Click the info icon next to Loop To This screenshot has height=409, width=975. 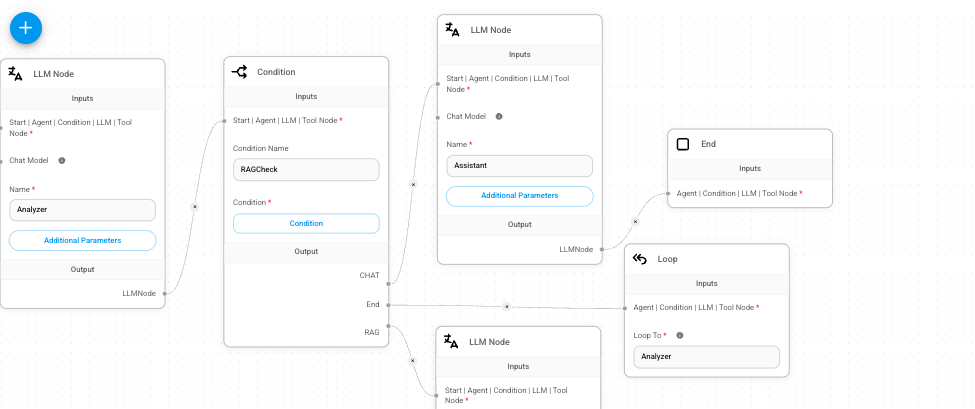tap(680, 336)
